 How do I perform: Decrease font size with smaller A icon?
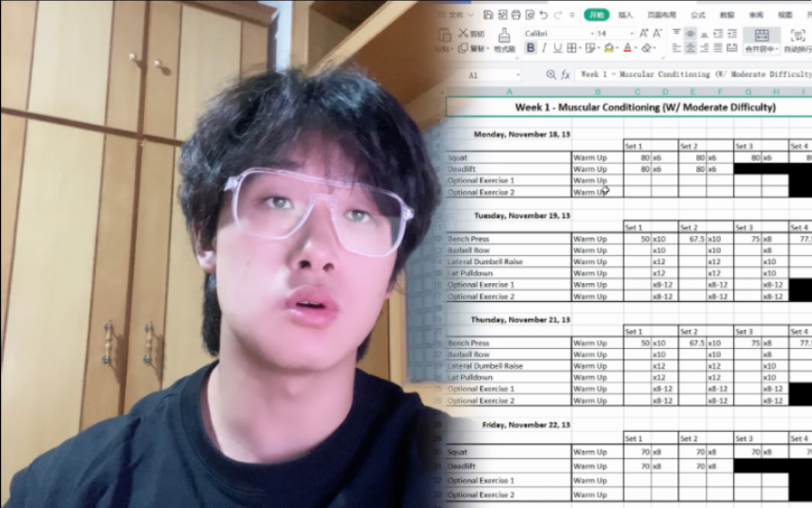point(657,33)
